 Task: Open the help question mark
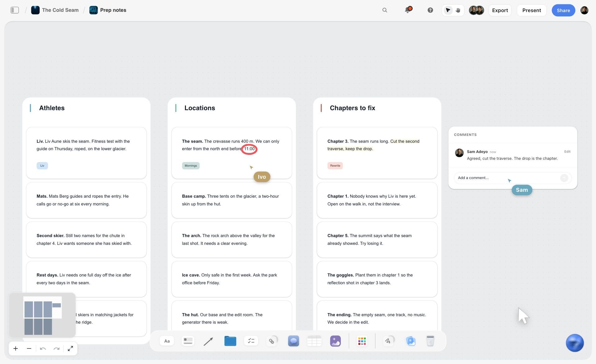coord(430,10)
